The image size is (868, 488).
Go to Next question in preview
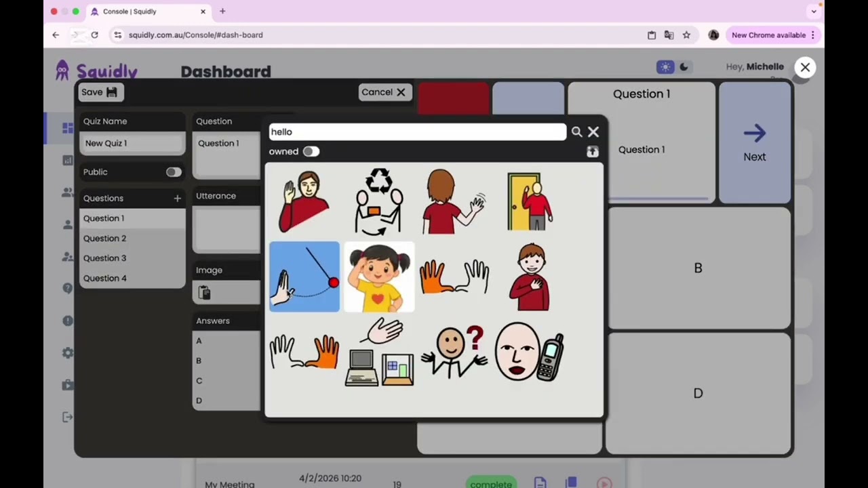(755, 143)
